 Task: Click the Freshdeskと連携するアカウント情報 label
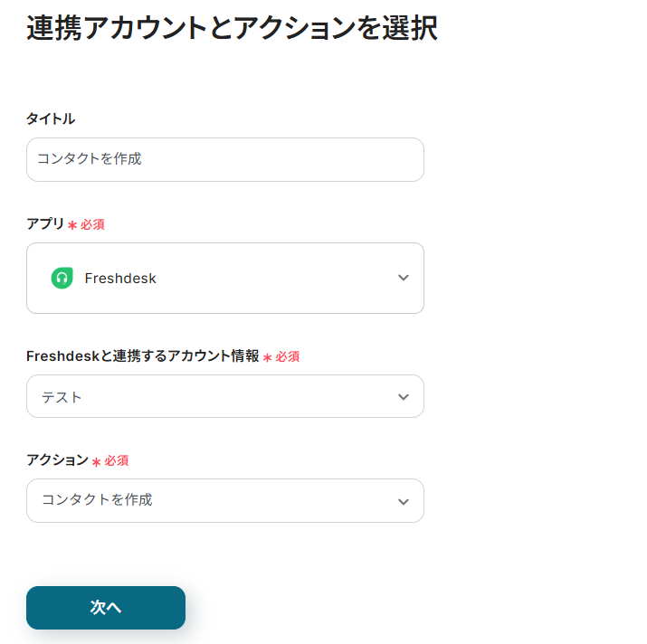coord(143,356)
